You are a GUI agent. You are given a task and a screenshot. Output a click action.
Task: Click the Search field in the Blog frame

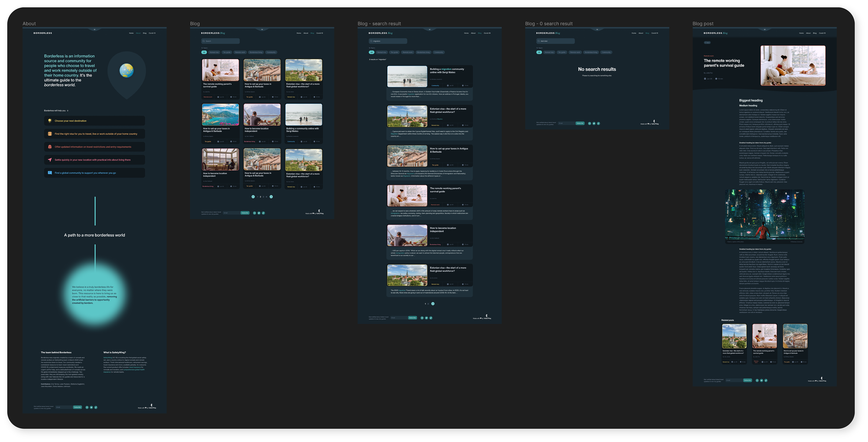pyautogui.click(x=221, y=41)
